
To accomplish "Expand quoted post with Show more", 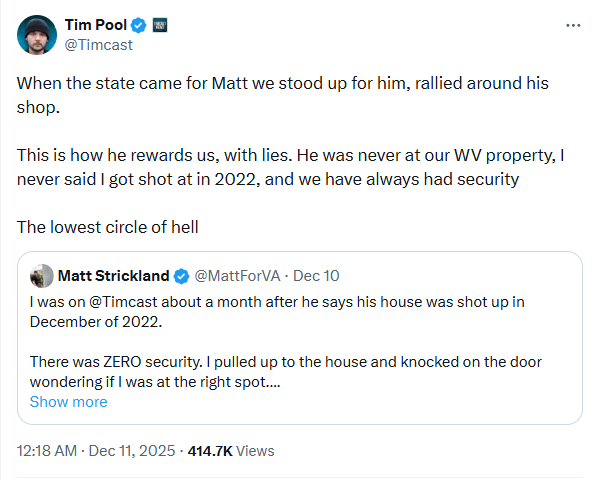I will tap(69, 402).
